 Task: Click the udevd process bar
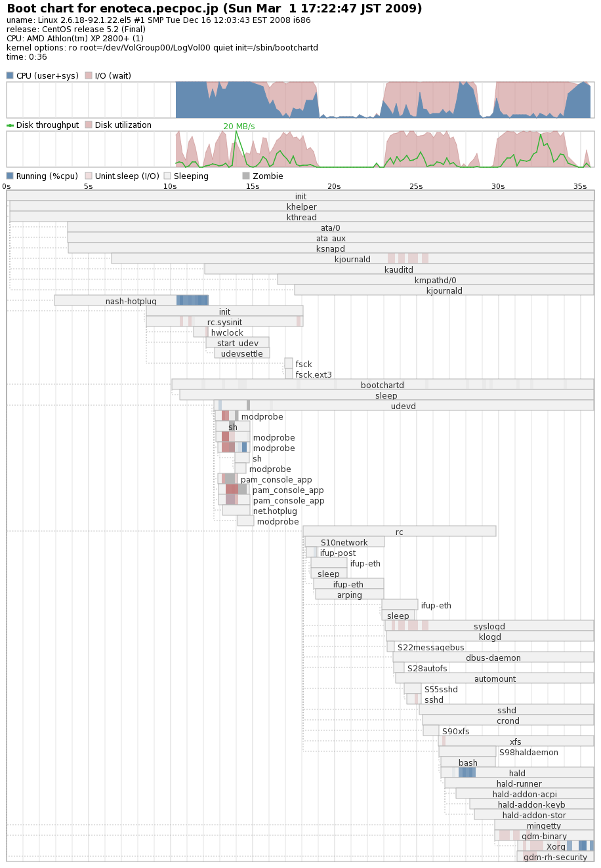point(404,406)
